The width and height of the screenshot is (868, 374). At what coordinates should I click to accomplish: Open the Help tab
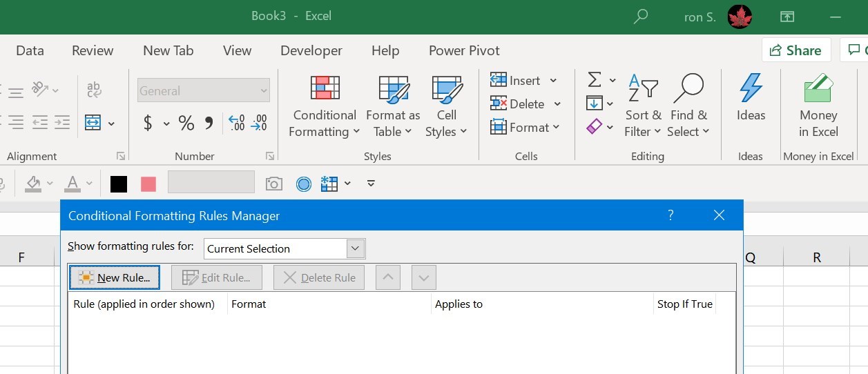385,50
